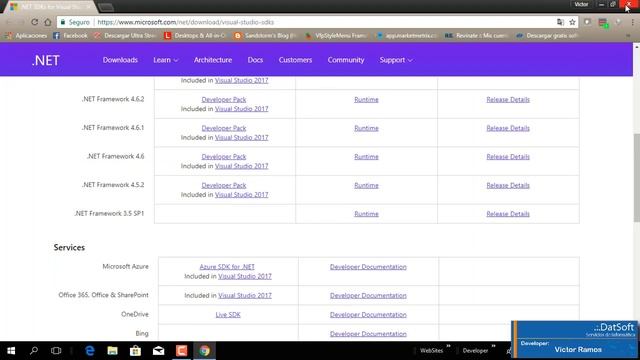Open File Explorer from the taskbar

click(112, 350)
